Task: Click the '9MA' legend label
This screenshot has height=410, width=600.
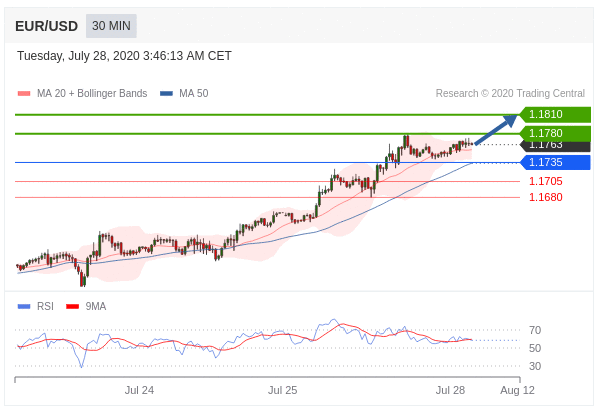Action: click(x=96, y=306)
